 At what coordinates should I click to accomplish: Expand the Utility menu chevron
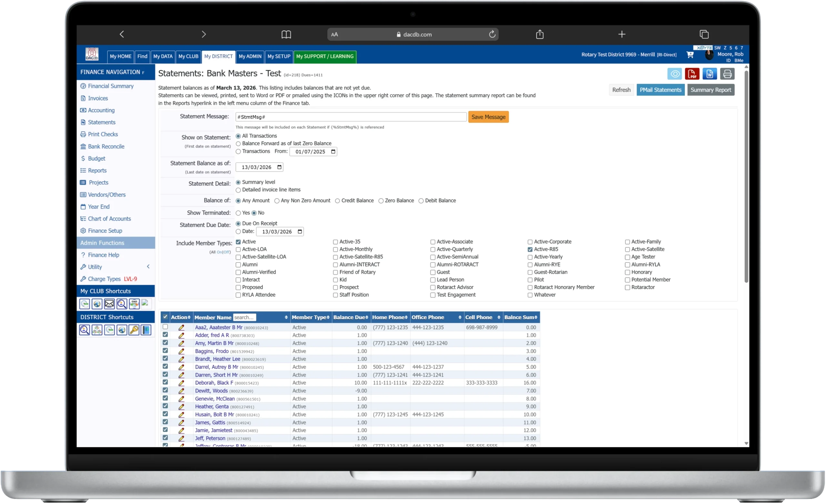(148, 267)
